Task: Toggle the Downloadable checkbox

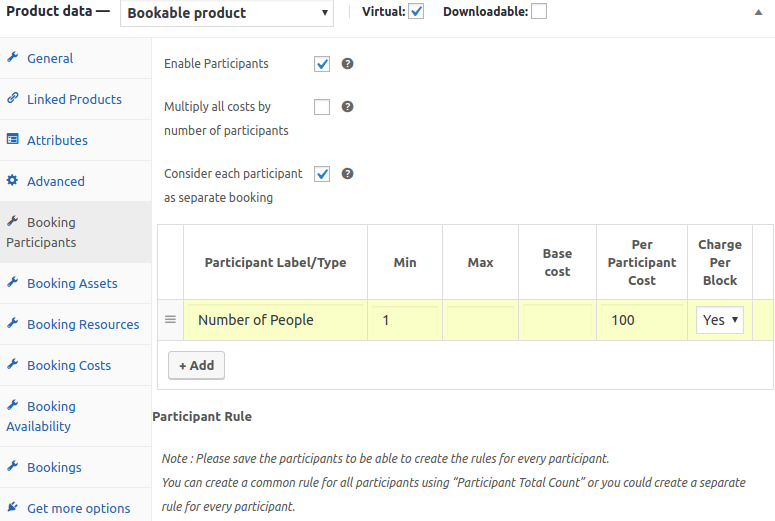Action: tap(539, 11)
